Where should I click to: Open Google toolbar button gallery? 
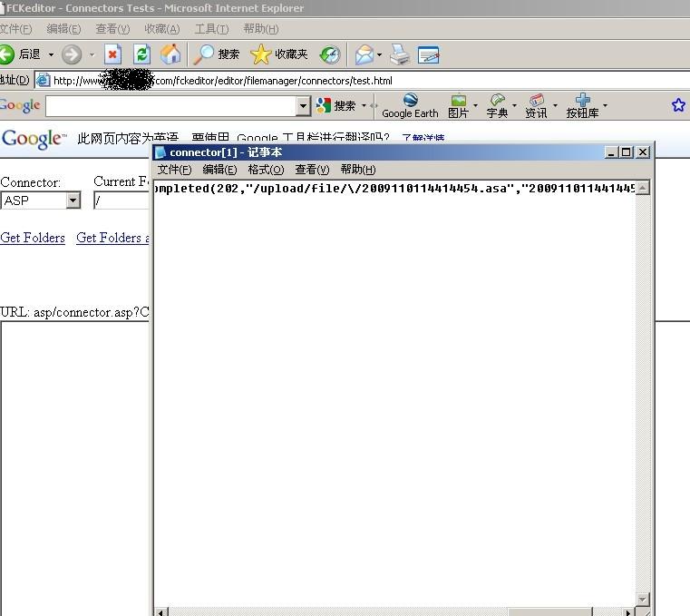(x=582, y=106)
